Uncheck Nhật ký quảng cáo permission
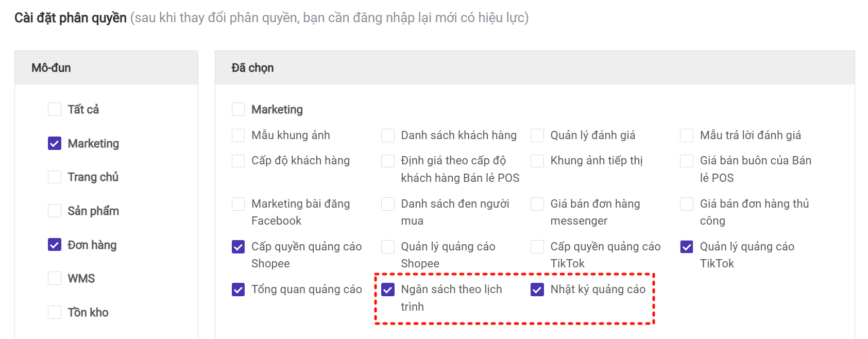 point(537,290)
